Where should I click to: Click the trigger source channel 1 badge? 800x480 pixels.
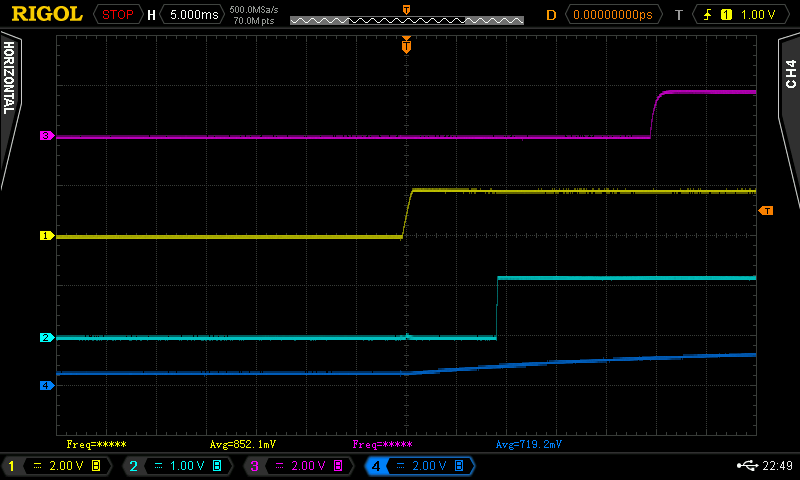(726, 15)
